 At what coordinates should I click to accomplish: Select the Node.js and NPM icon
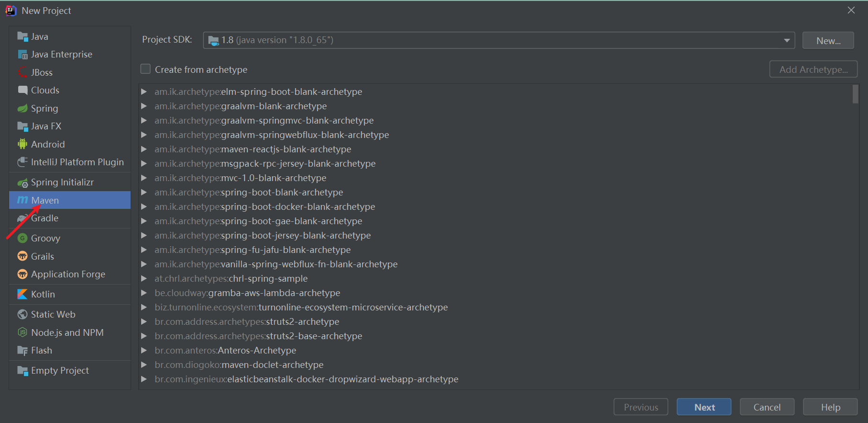click(22, 332)
